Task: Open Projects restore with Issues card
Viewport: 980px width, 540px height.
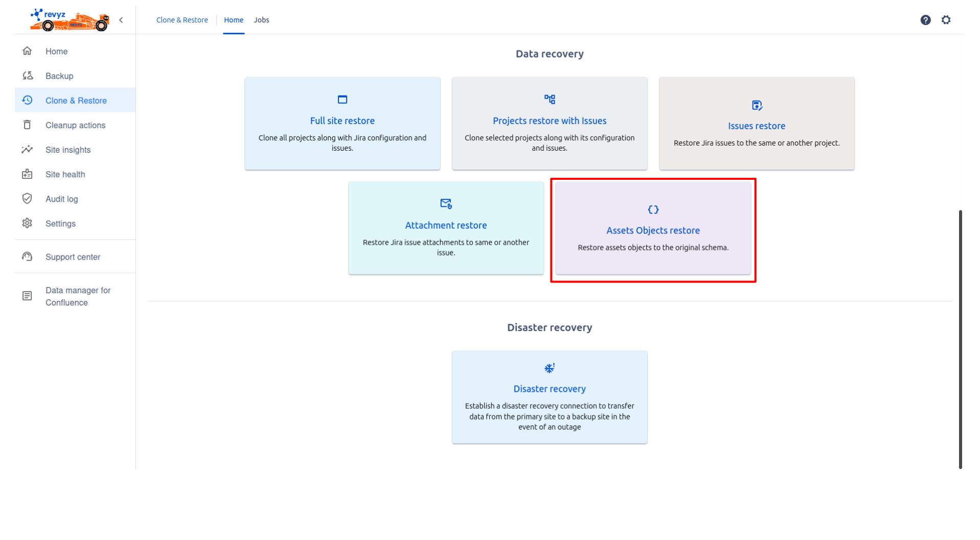Action: point(549,124)
